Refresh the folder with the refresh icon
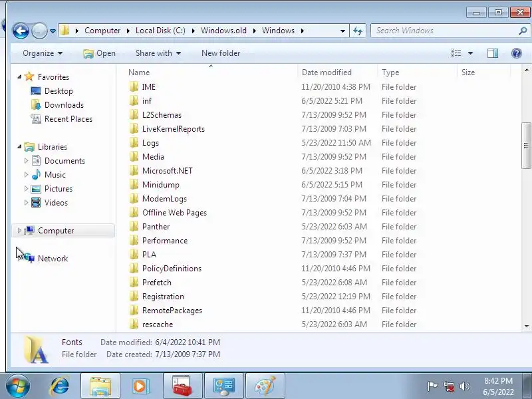 click(358, 31)
